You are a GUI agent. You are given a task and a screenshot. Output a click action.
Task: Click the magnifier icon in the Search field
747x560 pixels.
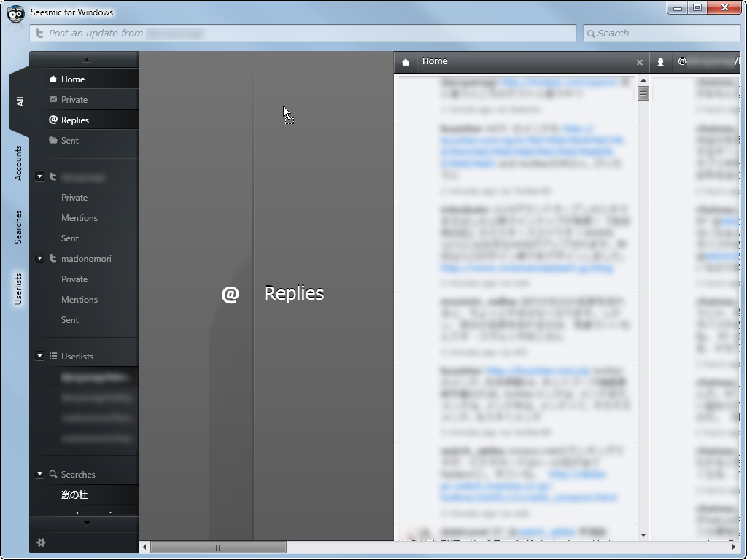click(x=591, y=34)
